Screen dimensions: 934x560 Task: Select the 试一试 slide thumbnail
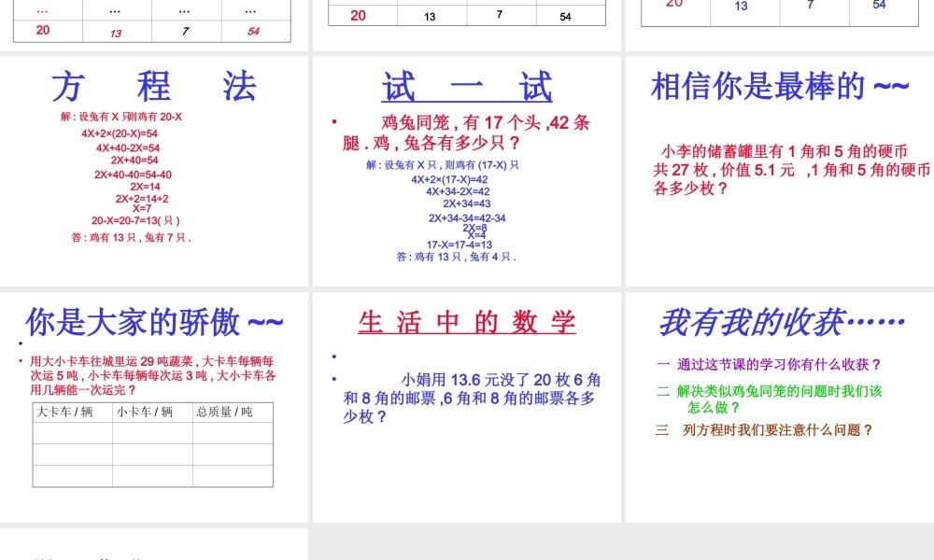click(x=466, y=171)
